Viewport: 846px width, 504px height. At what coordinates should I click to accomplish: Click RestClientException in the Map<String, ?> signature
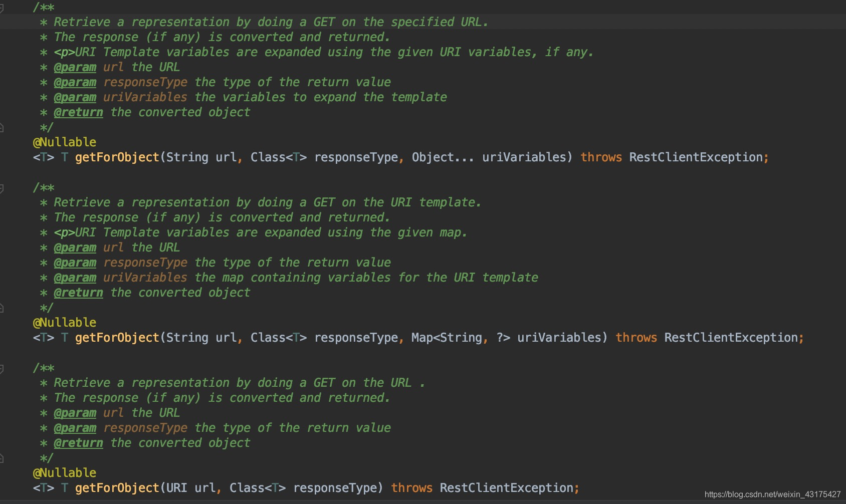point(731,338)
